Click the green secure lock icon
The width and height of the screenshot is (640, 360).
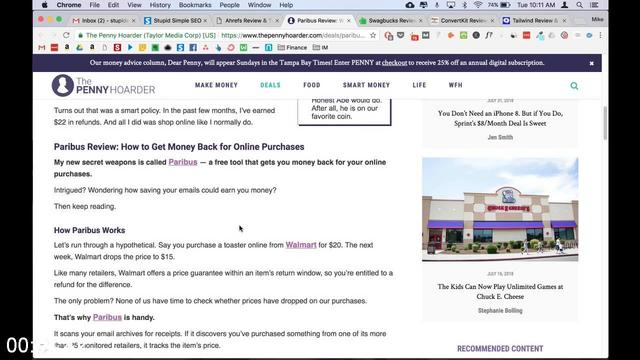80,36
